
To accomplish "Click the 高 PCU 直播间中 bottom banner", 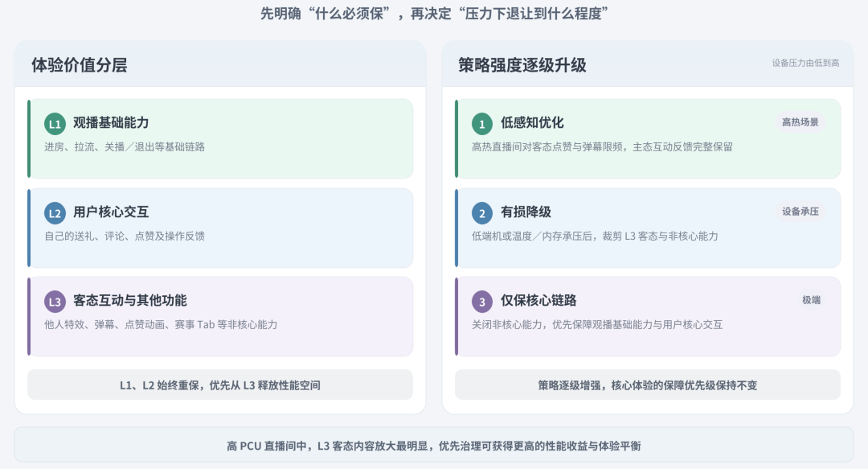I will [x=434, y=445].
